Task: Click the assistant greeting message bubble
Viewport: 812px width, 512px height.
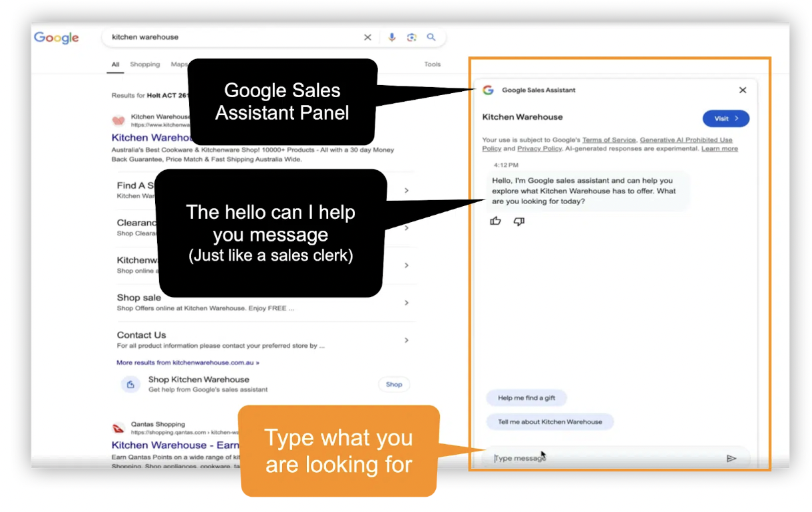Action: pos(588,191)
